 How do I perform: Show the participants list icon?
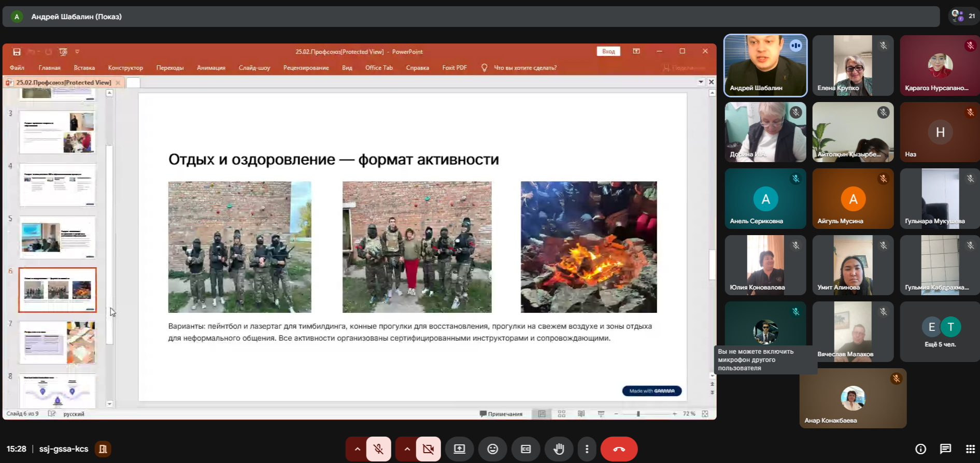pyautogui.click(x=958, y=16)
